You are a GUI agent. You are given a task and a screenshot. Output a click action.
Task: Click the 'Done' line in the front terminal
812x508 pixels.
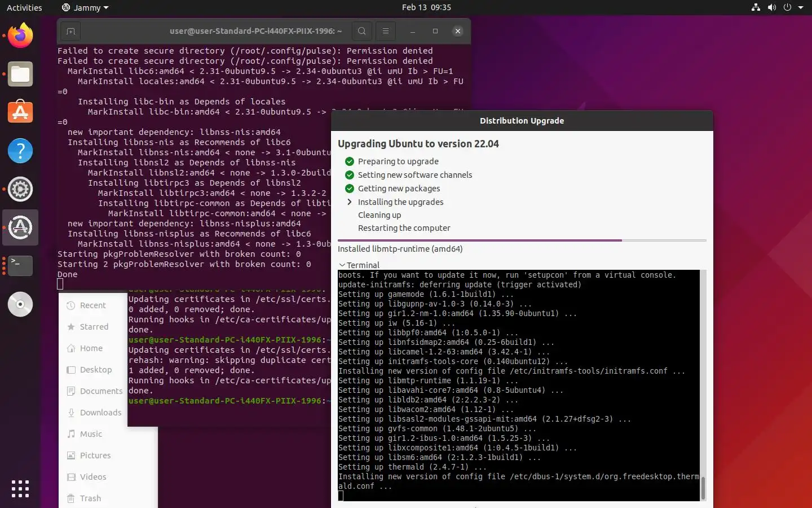(68, 274)
